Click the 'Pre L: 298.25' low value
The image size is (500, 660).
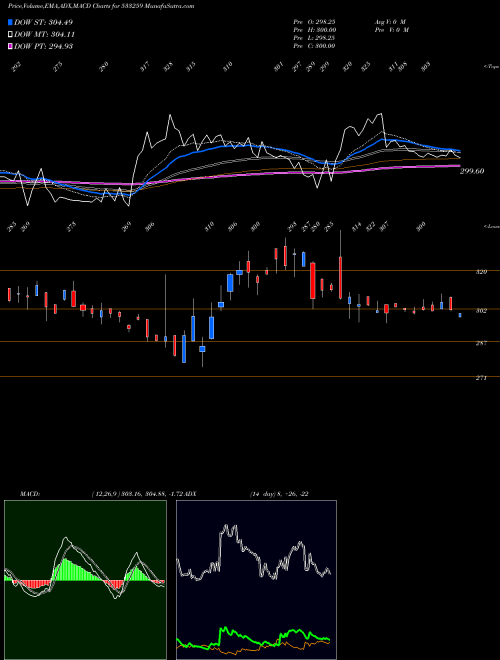314,37
